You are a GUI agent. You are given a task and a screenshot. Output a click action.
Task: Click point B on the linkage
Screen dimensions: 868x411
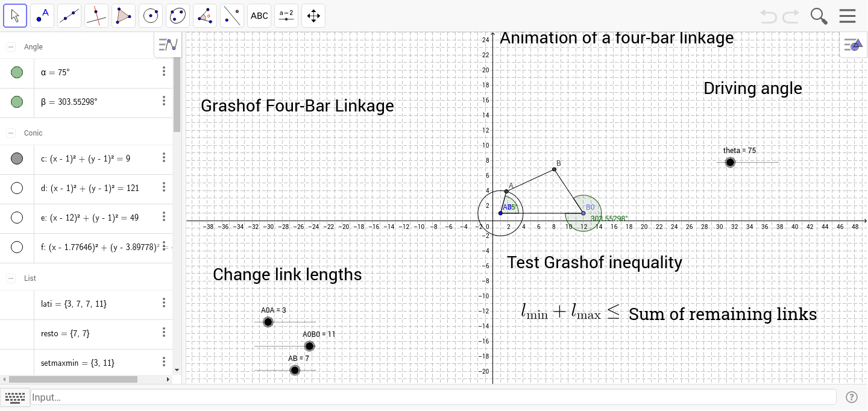click(x=555, y=169)
